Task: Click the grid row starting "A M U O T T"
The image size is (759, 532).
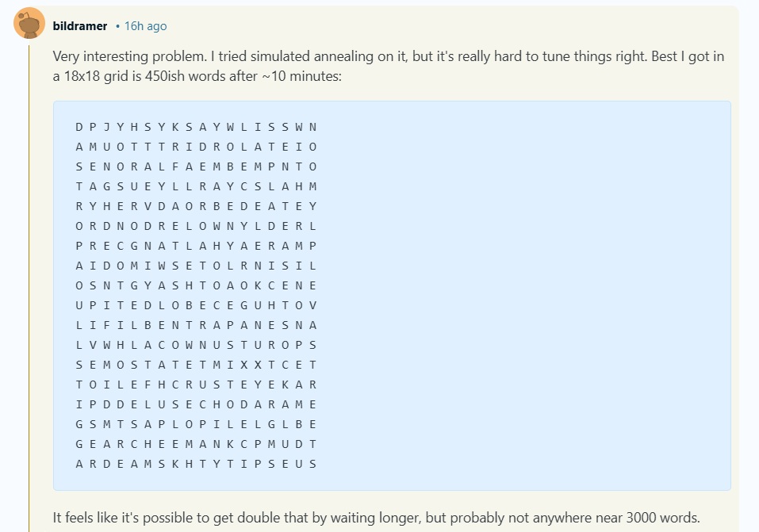Action: tap(196, 147)
